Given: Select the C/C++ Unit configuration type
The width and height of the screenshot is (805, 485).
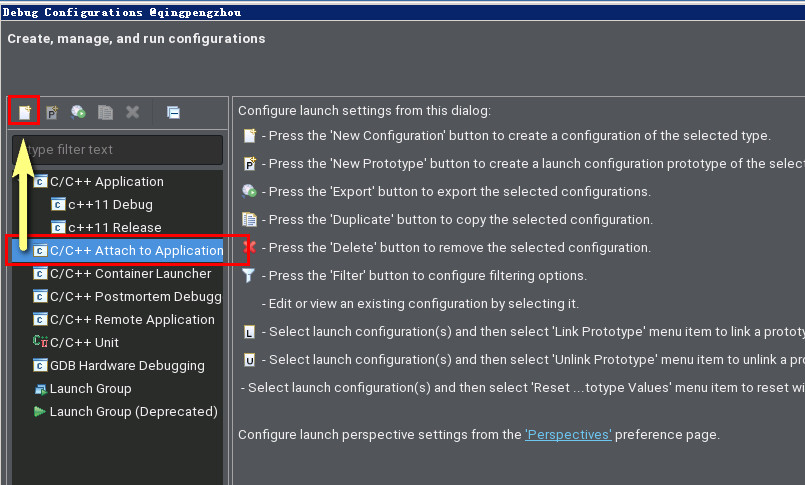Looking at the screenshot, I should tap(84, 343).
